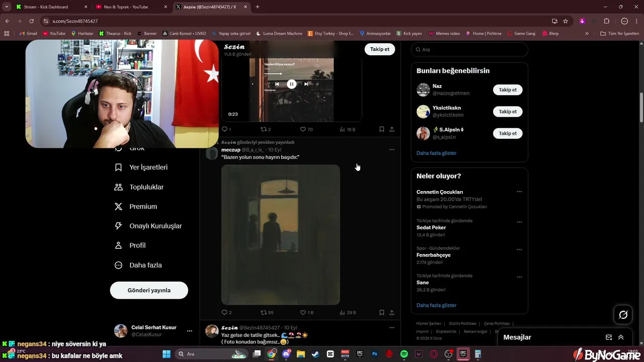The height and width of the screenshot is (362, 644).
Task: Open Profil in sidebar
Action: click(x=130, y=245)
